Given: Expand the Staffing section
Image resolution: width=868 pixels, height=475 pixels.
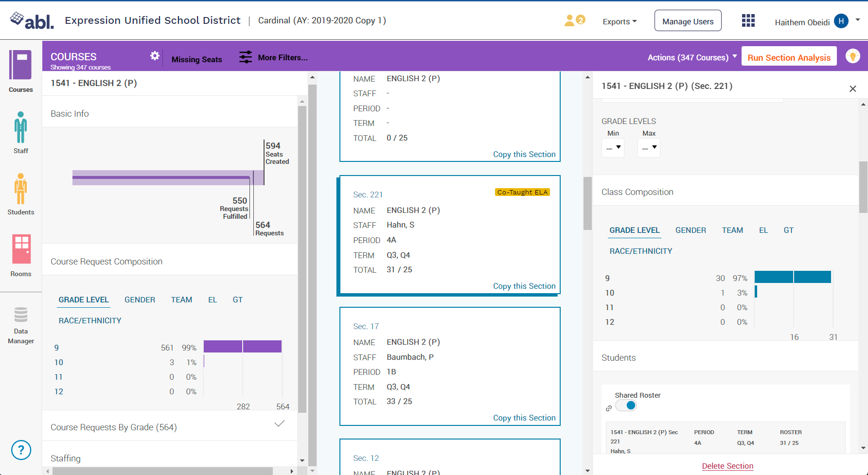Looking at the screenshot, I should (170, 458).
